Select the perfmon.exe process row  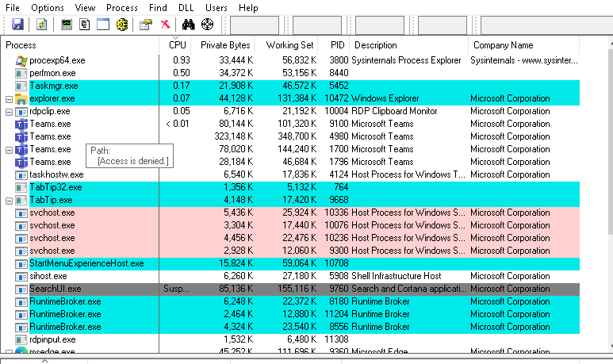(x=290, y=73)
